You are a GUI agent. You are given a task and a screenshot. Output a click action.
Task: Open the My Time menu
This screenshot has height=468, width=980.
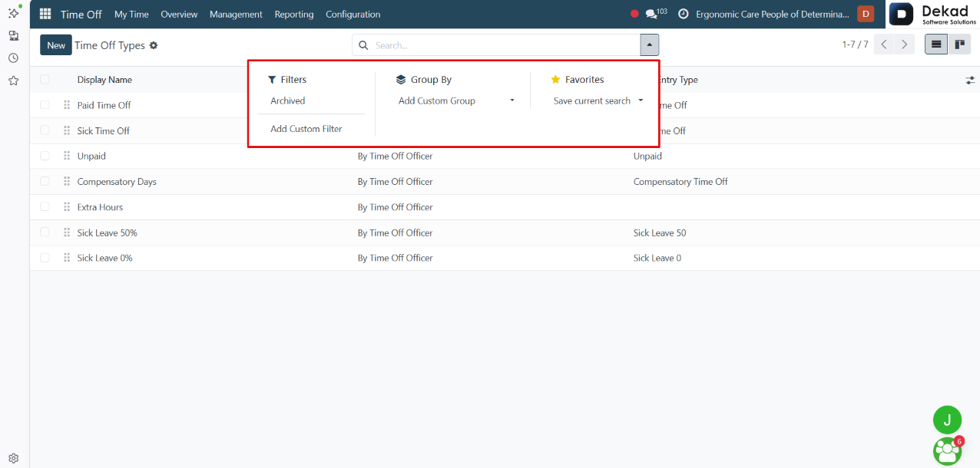tap(131, 14)
